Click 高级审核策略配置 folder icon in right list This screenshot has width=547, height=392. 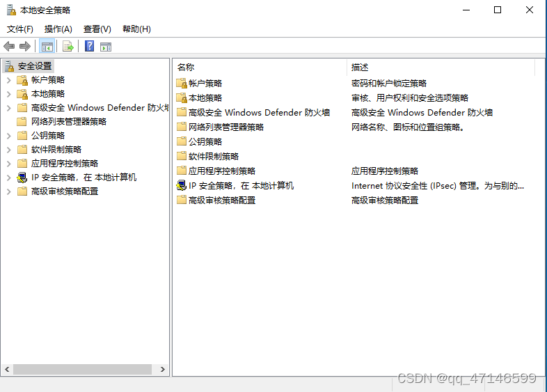click(x=182, y=200)
